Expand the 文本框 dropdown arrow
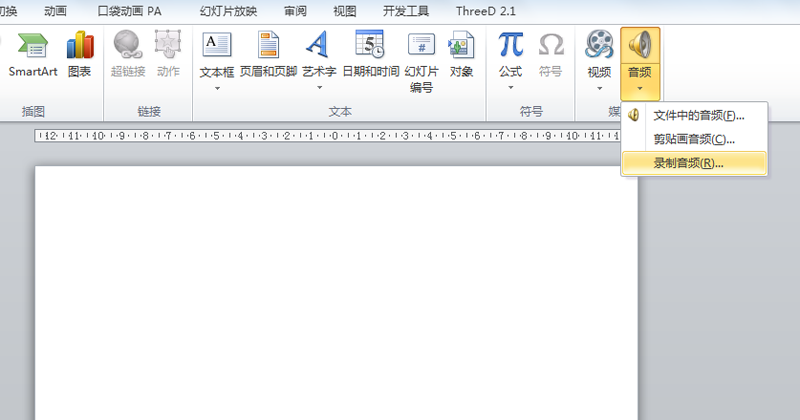 (x=217, y=88)
